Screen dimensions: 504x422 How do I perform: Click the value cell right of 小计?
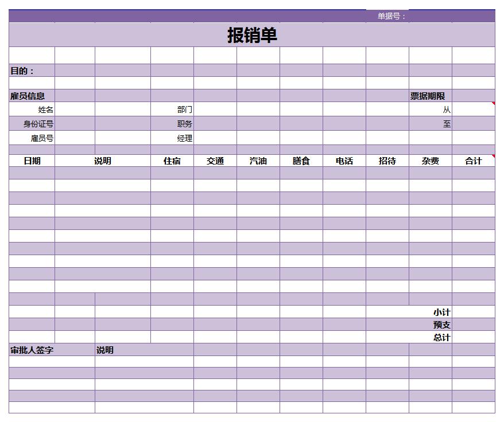[473, 312]
